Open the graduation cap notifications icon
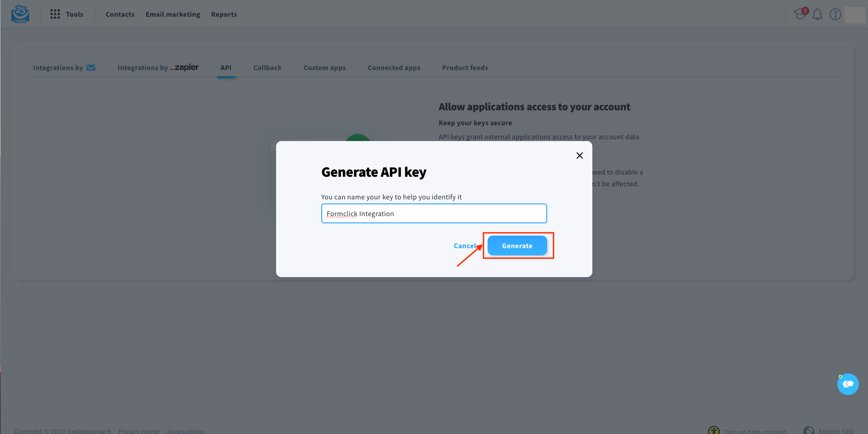This screenshot has width=868, height=434. pos(801,14)
